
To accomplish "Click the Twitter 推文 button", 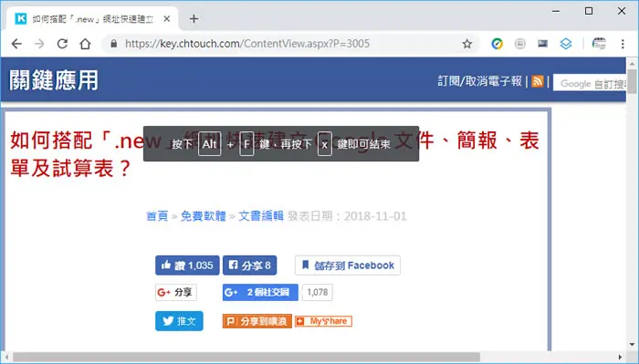I will pyautogui.click(x=179, y=321).
